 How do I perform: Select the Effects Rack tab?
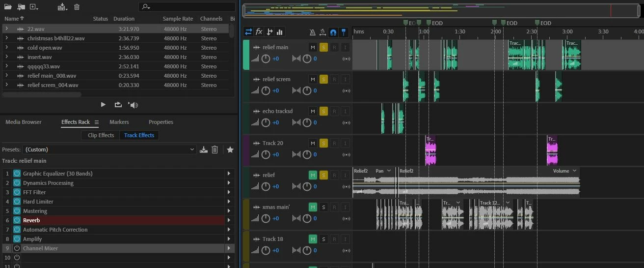point(76,122)
